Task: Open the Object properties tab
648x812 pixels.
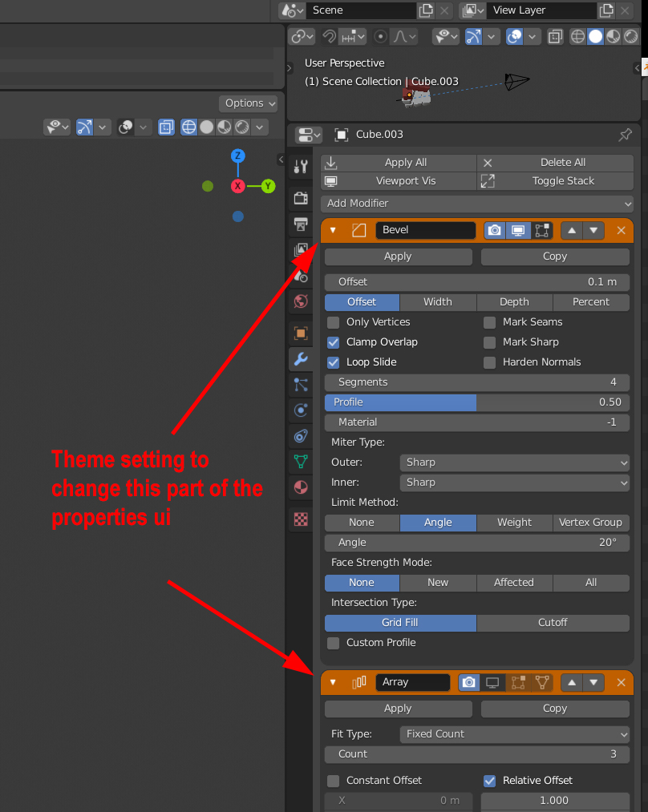Action: coord(301,333)
